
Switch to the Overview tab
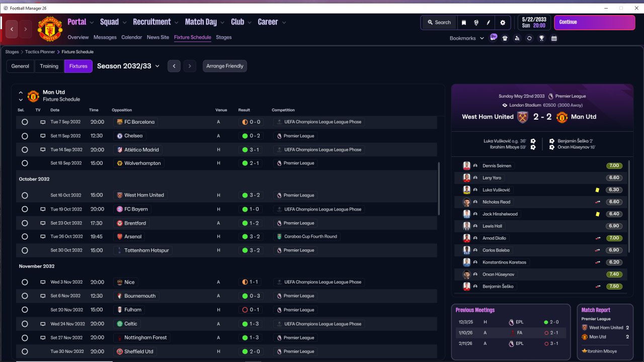pyautogui.click(x=78, y=37)
